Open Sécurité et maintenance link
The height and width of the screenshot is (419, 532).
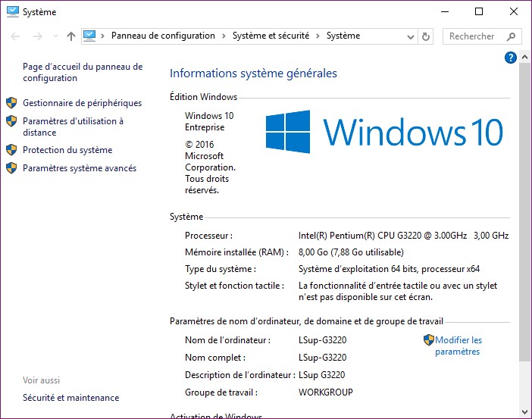[70, 398]
